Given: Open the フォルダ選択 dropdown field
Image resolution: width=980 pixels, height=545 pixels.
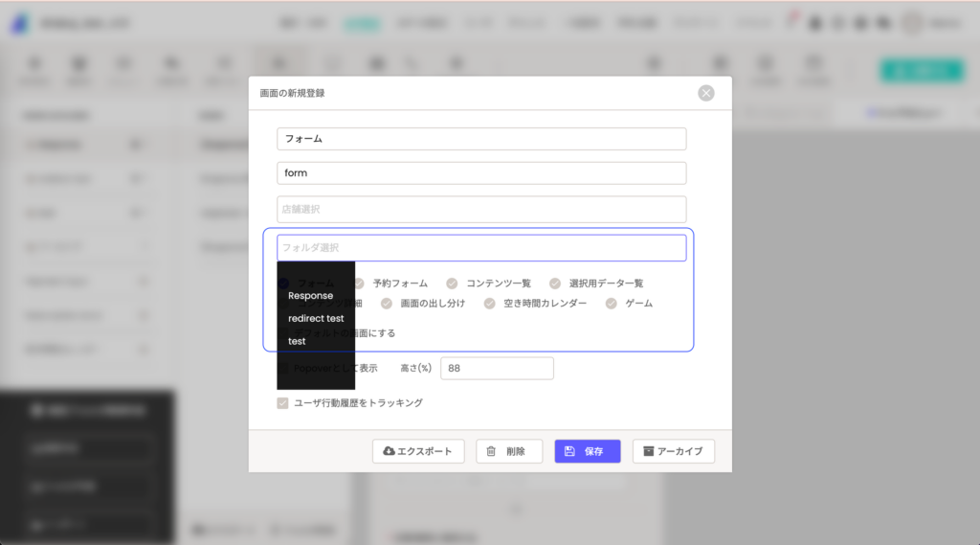Looking at the screenshot, I should click(x=481, y=248).
